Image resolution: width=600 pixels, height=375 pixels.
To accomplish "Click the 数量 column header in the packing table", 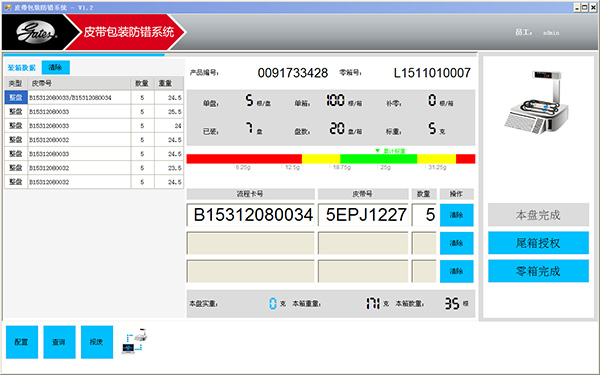I will [142, 83].
